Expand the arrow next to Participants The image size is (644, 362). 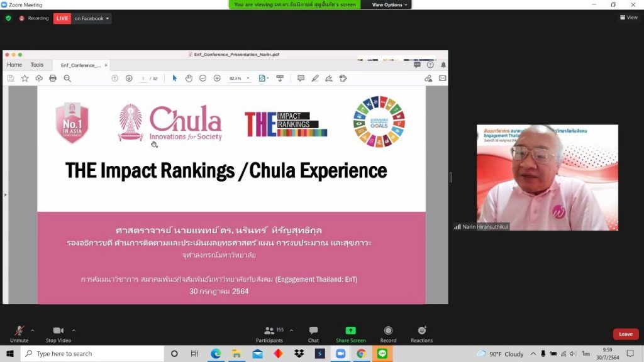tap(291, 330)
